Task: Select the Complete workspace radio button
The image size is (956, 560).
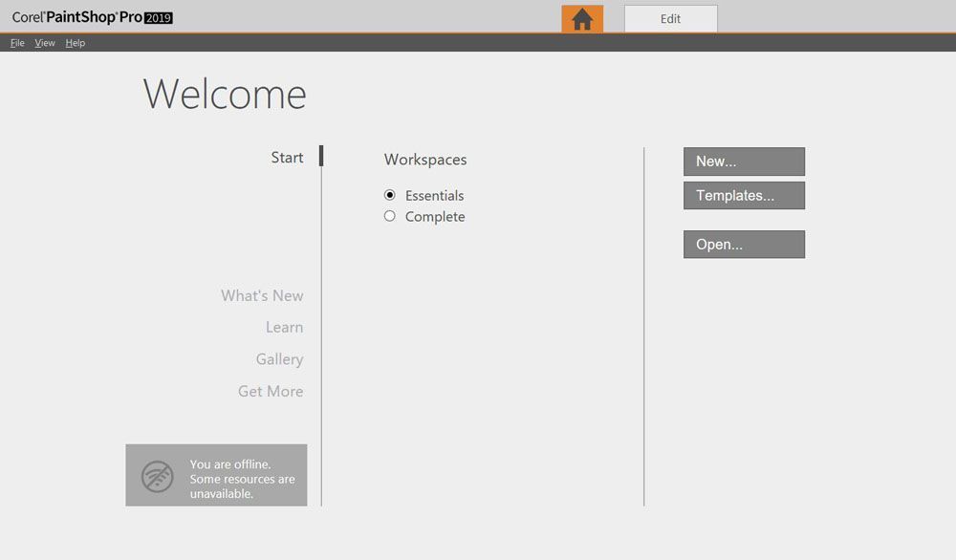Action: [390, 216]
